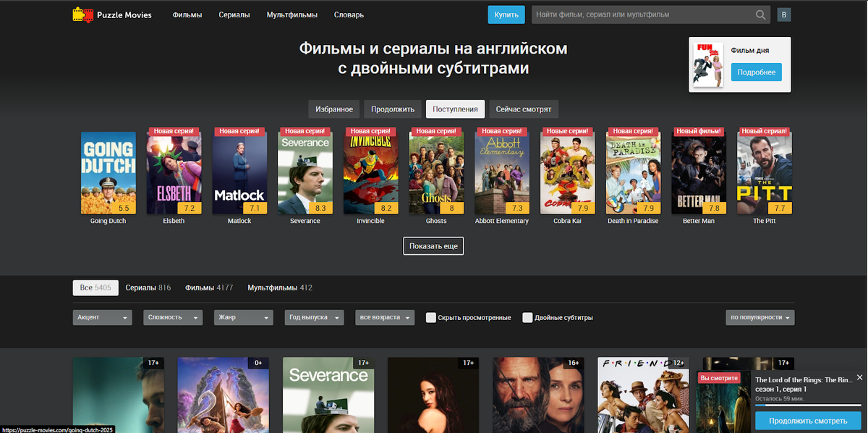Open The Pitt poster

pyautogui.click(x=764, y=173)
